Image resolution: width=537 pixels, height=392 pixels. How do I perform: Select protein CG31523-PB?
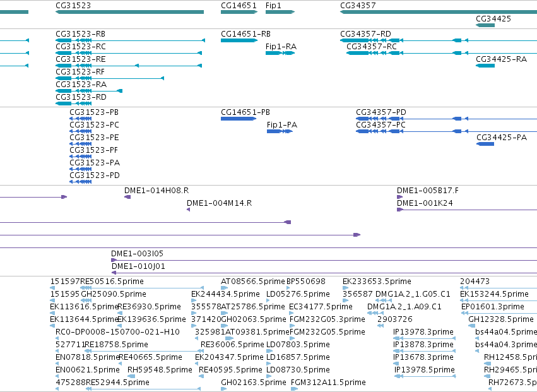[x=94, y=112]
